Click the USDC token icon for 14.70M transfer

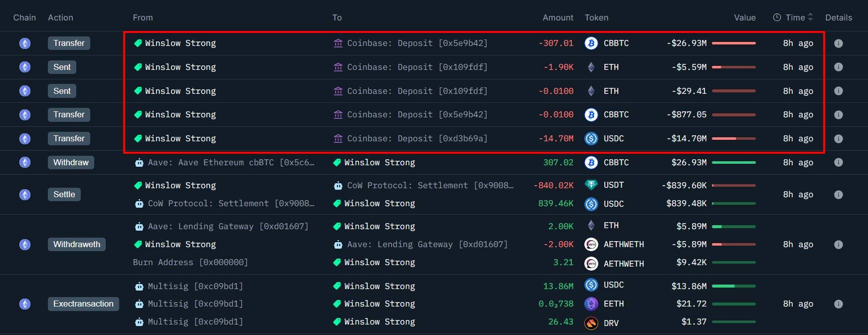tap(591, 139)
